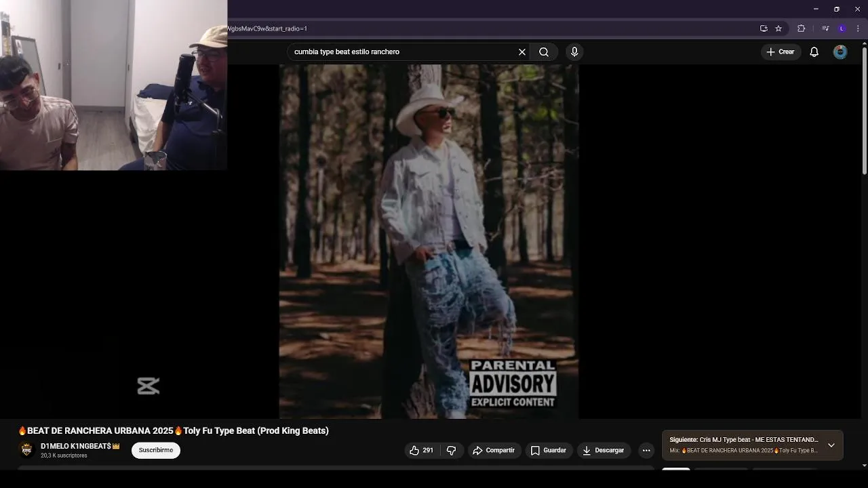Start voice search with microphone icon

(x=574, y=52)
